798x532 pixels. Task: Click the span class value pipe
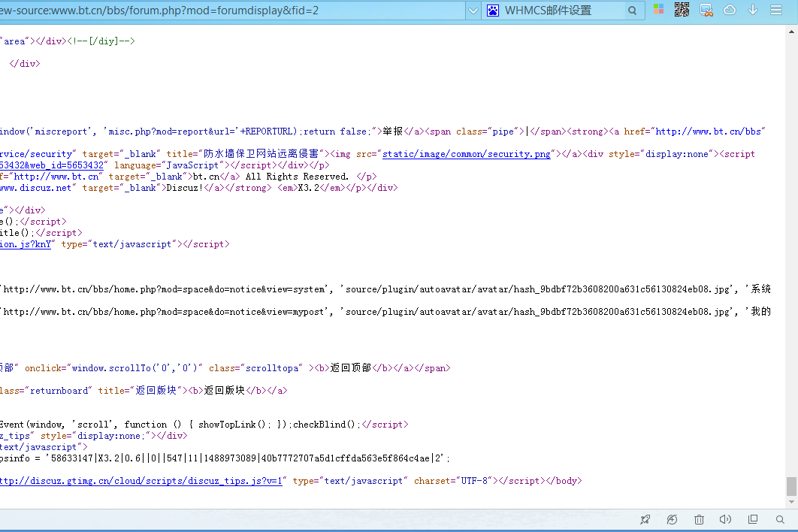(503, 131)
